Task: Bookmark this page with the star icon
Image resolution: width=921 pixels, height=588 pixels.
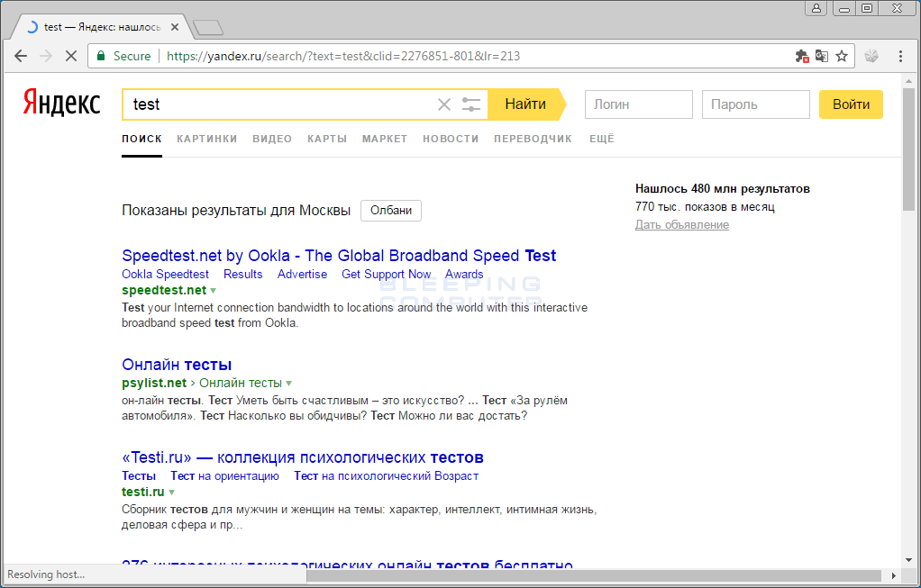Action: [x=842, y=56]
